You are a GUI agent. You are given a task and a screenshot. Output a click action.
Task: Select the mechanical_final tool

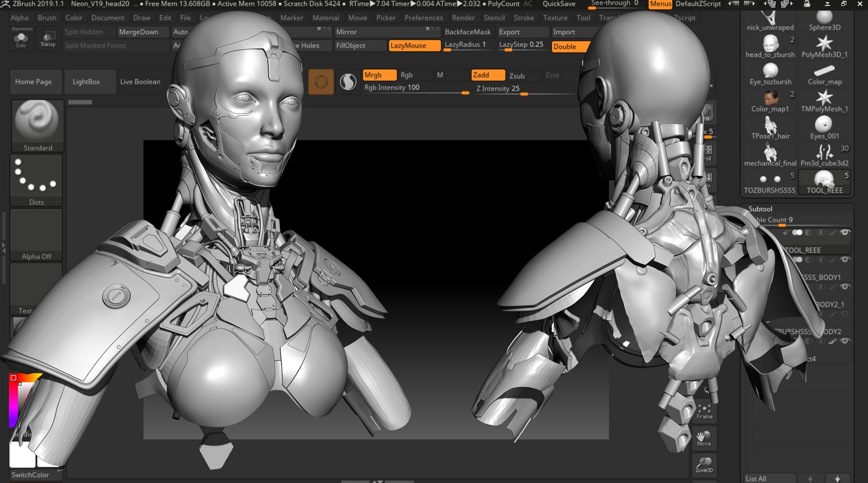(x=770, y=155)
